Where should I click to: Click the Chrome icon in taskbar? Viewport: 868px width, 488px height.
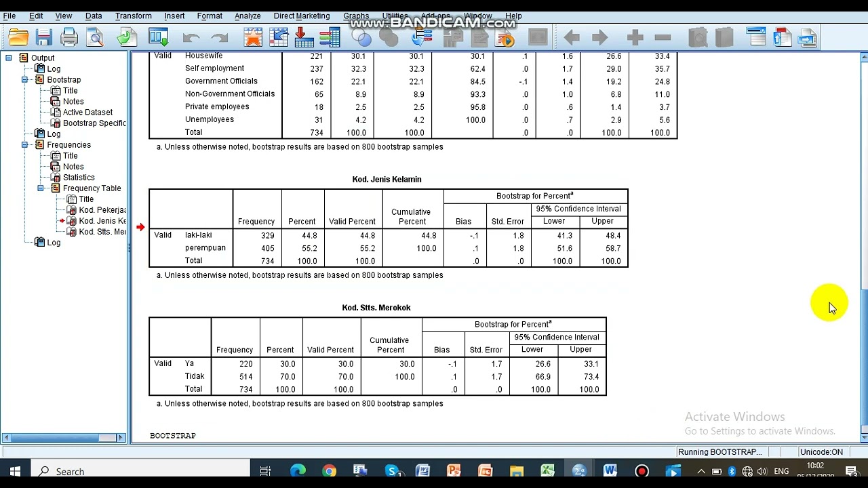(329, 471)
